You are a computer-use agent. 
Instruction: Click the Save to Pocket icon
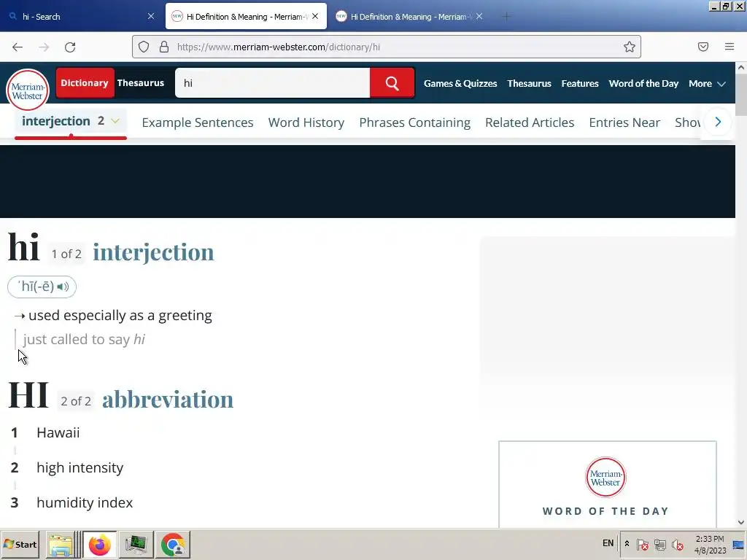[703, 47]
